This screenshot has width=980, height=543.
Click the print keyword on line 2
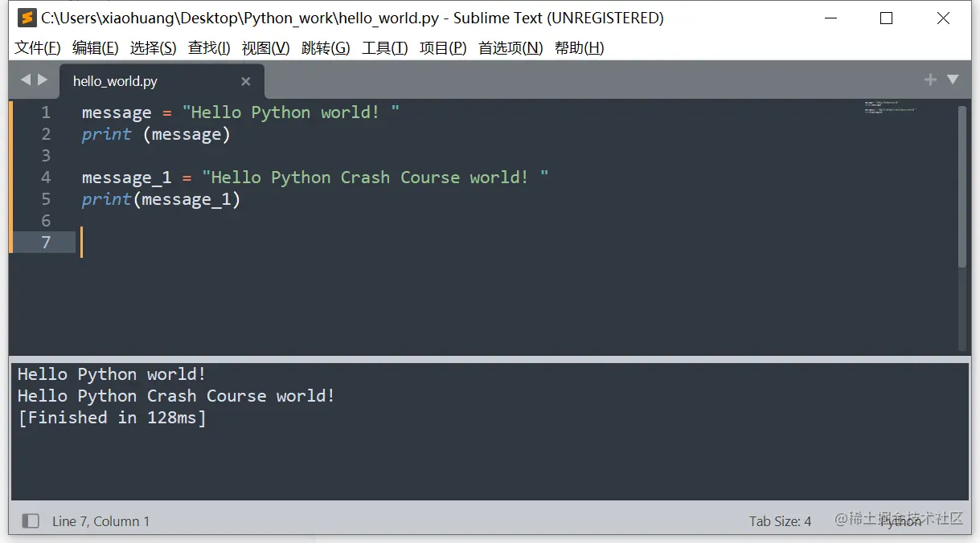click(106, 134)
